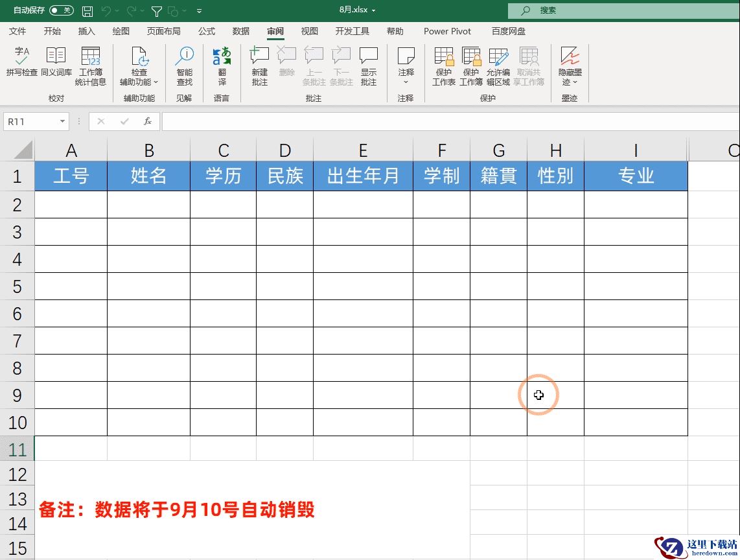Switch to the 页面布局 tab
This screenshot has height=560, width=740.
[x=164, y=31]
